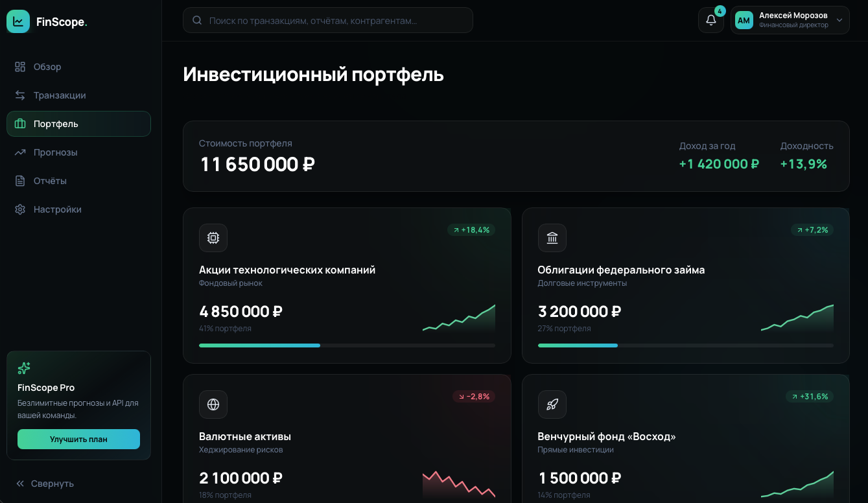The height and width of the screenshot is (503, 868).
Task: Click the rocket icon on venture fund card
Action: tap(552, 404)
